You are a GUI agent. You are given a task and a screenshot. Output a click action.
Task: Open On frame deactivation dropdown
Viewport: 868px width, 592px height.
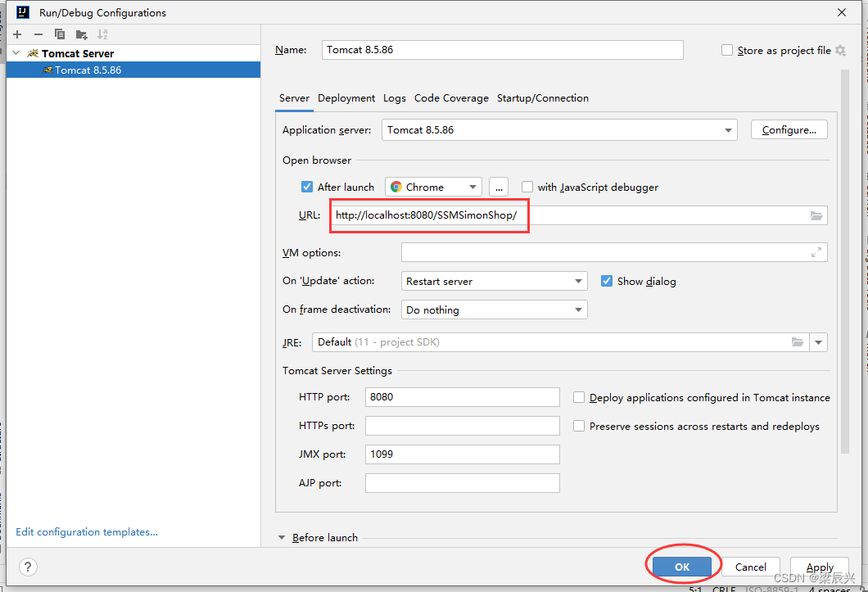(494, 310)
